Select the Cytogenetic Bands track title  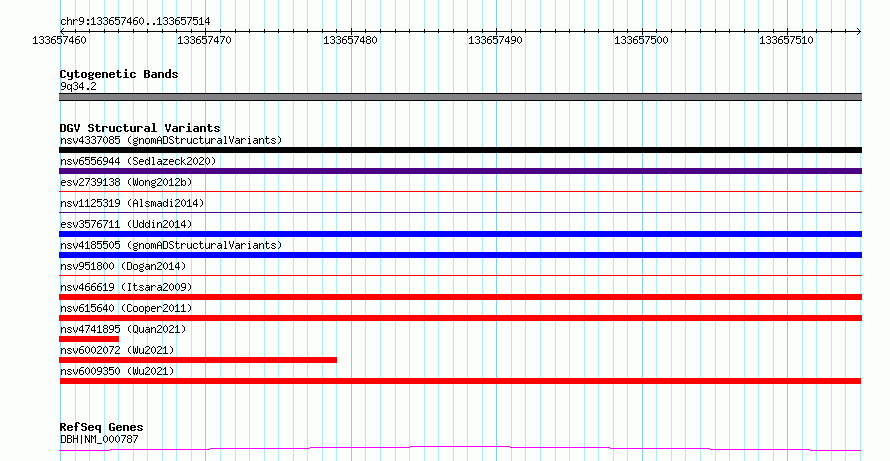click(x=119, y=74)
